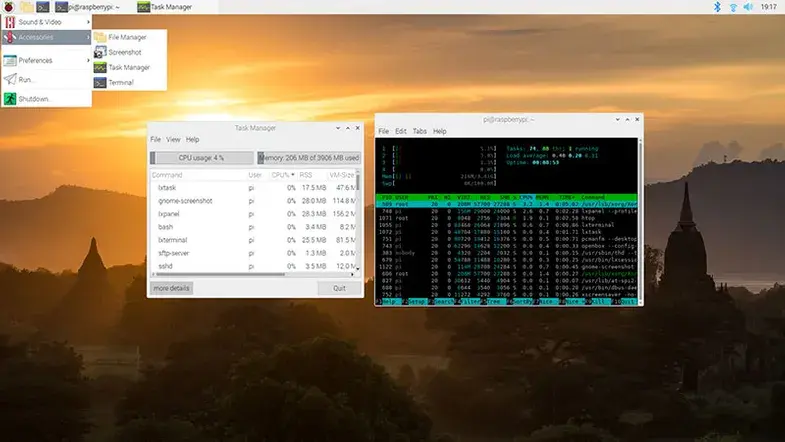Click the File Manager folder icon in taskbar
785x442 pixels.
click(x=27, y=7)
